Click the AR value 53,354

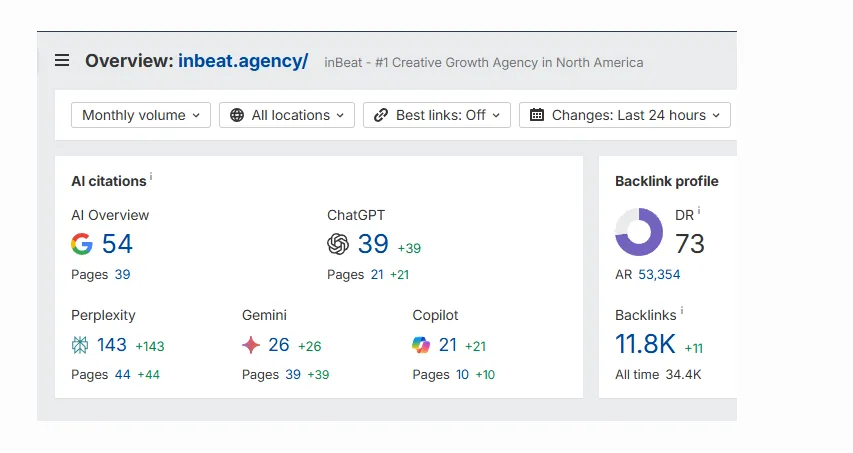[x=659, y=275]
